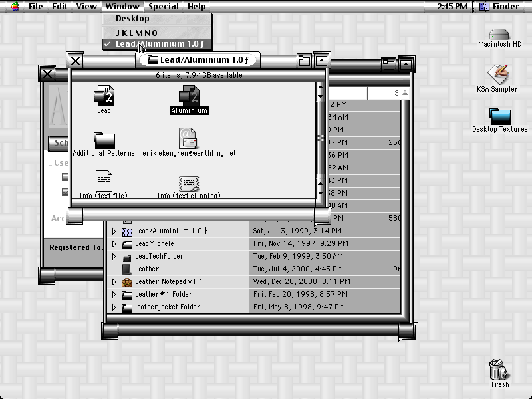Image resolution: width=532 pixels, height=399 pixels.
Task: Close the Lead/Aluminium 1.0 ƒ window
Action: click(x=75, y=61)
